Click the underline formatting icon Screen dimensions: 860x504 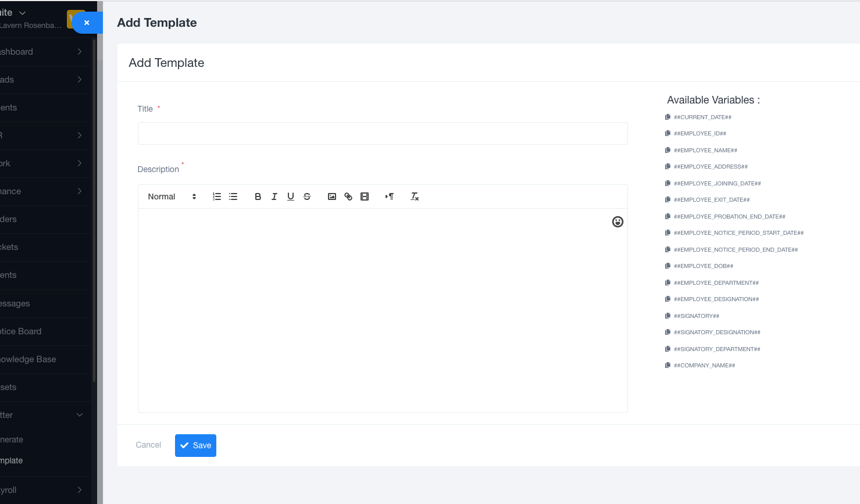[291, 196]
